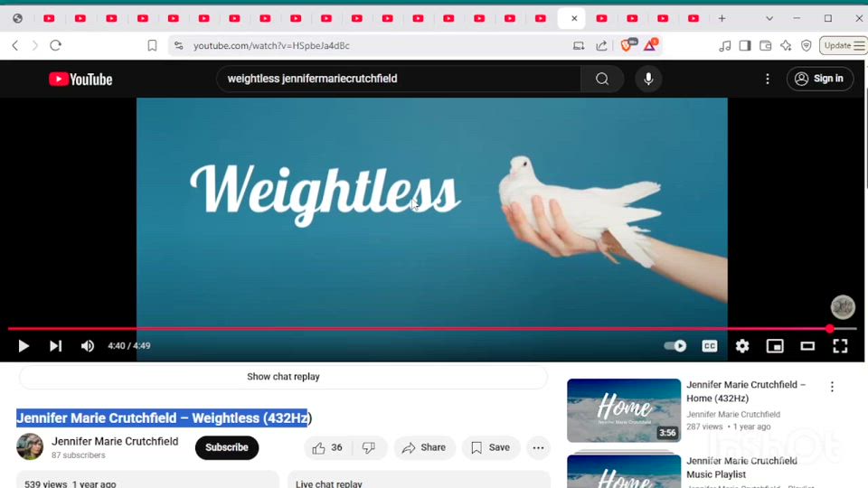The image size is (868, 488).
Task: Open more actions menu beside Save
Action: pyautogui.click(x=538, y=447)
